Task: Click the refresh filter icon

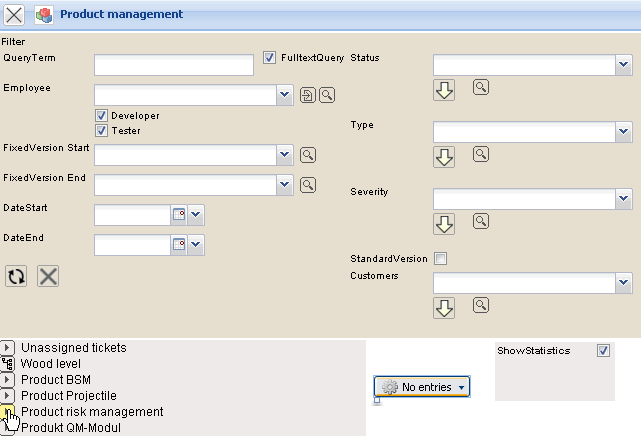Action: (16, 276)
